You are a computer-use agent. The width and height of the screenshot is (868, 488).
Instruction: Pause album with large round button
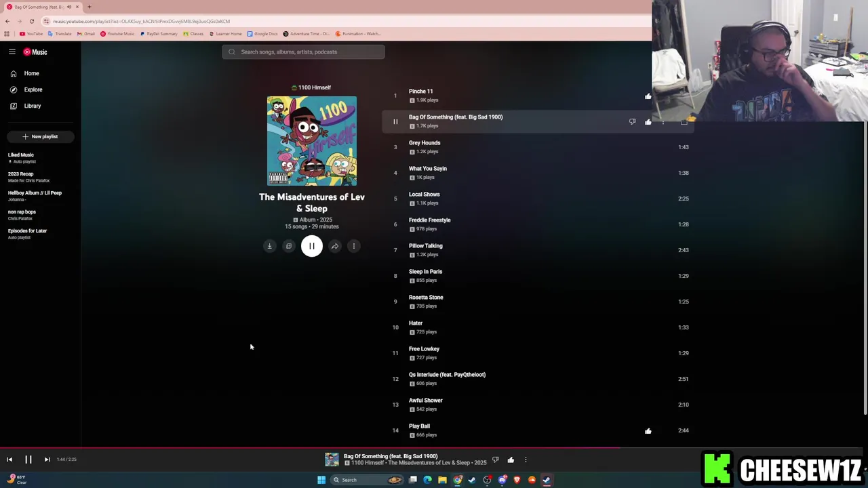(x=312, y=246)
